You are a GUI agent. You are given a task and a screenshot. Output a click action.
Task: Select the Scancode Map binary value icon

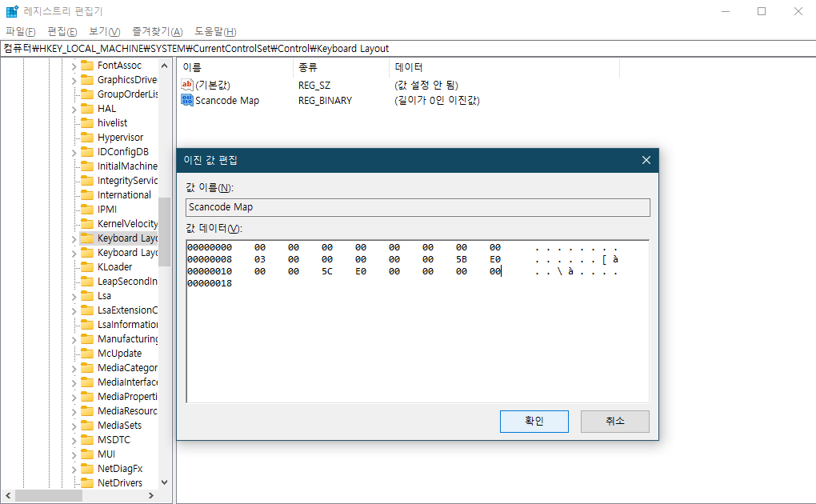pos(187,100)
